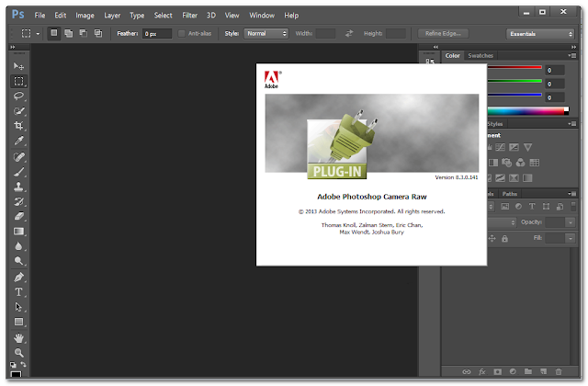Select the Rectangle shape tool
The height and width of the screenshot is (386, 588).
pyautogui.click(x=18, y=322)
